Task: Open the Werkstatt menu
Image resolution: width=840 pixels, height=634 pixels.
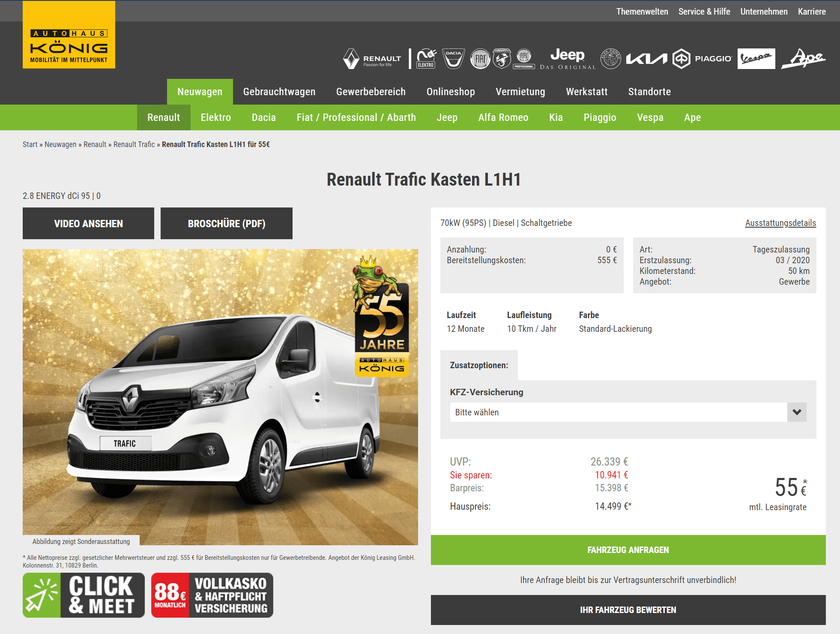Action: (587, 92)
